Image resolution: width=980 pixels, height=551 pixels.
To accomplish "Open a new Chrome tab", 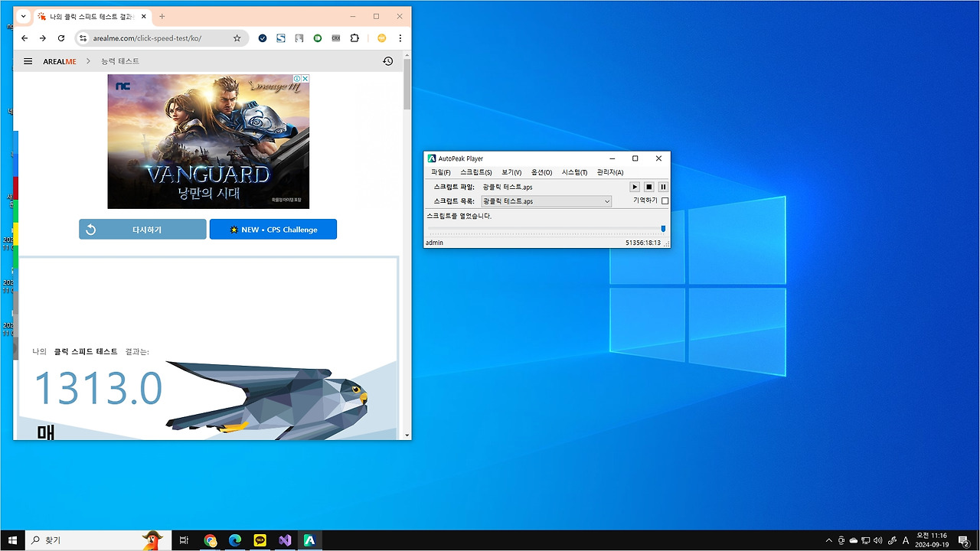I will pyautogui.click(x=162, y=16).
